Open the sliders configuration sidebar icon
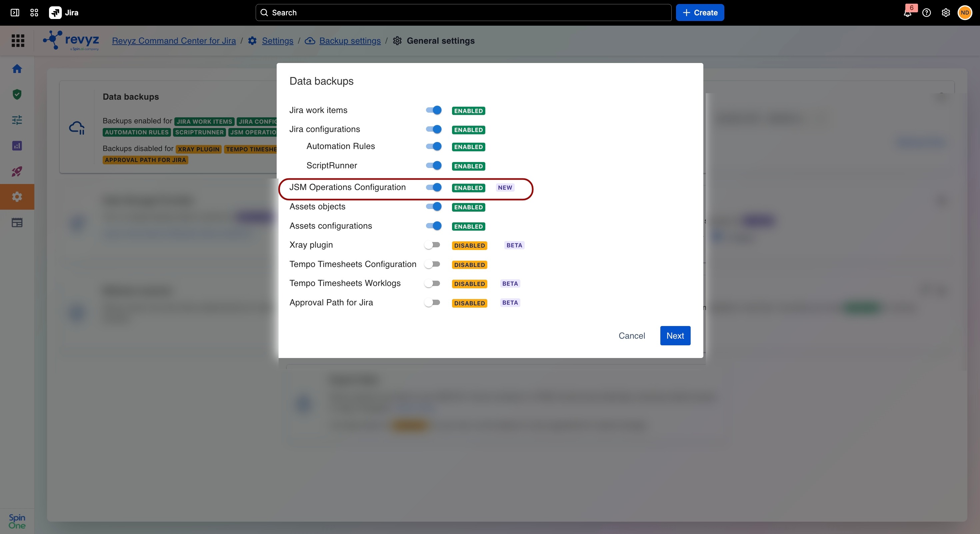980x534 pixels. click(x=17, y=120)
